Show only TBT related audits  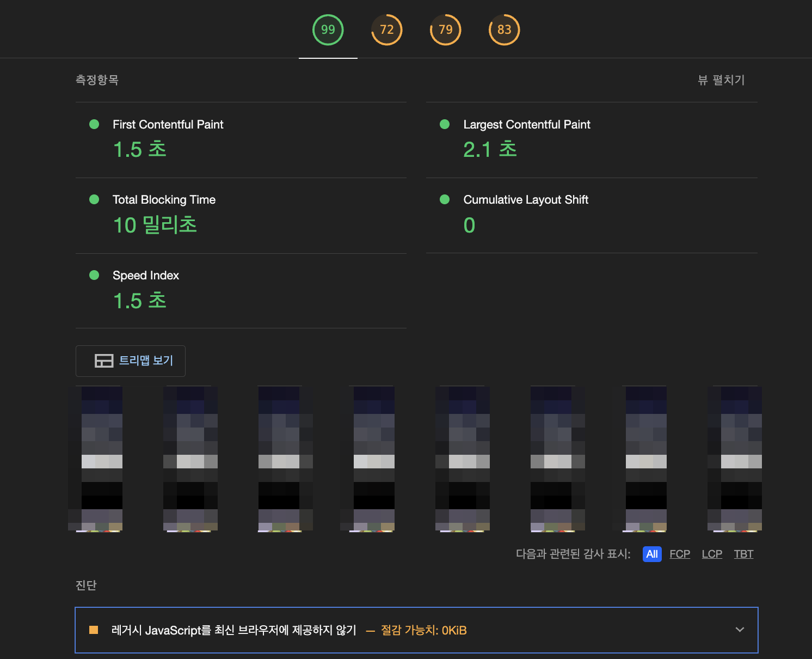(743, 554)
